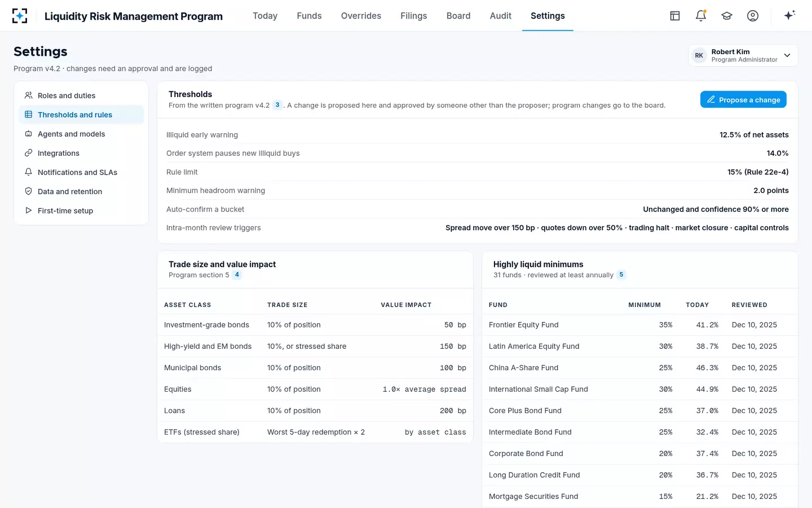812x508 pixels.
Task: Open the Audit tab
Action: (501, 16)
